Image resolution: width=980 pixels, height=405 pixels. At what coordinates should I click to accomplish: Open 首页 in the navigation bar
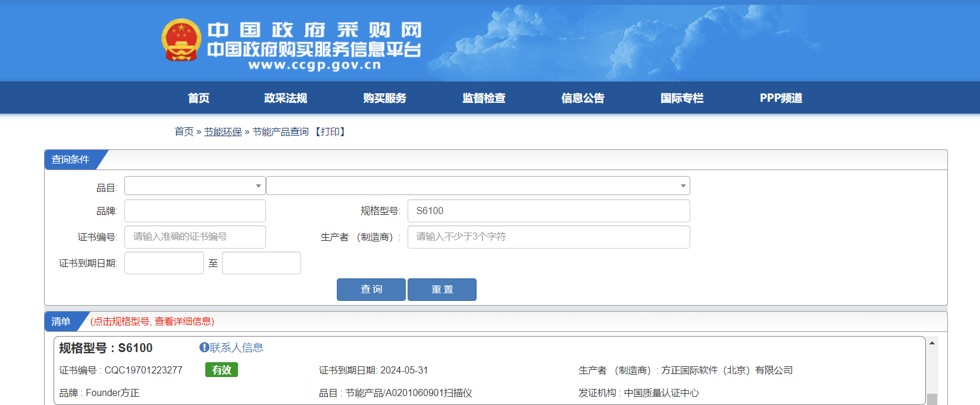pos(199,98)
